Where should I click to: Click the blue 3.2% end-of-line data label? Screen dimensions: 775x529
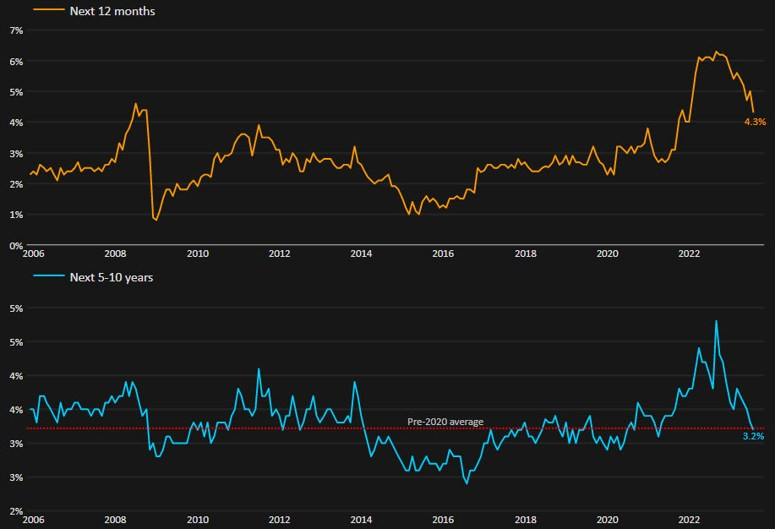coord(754,436)
